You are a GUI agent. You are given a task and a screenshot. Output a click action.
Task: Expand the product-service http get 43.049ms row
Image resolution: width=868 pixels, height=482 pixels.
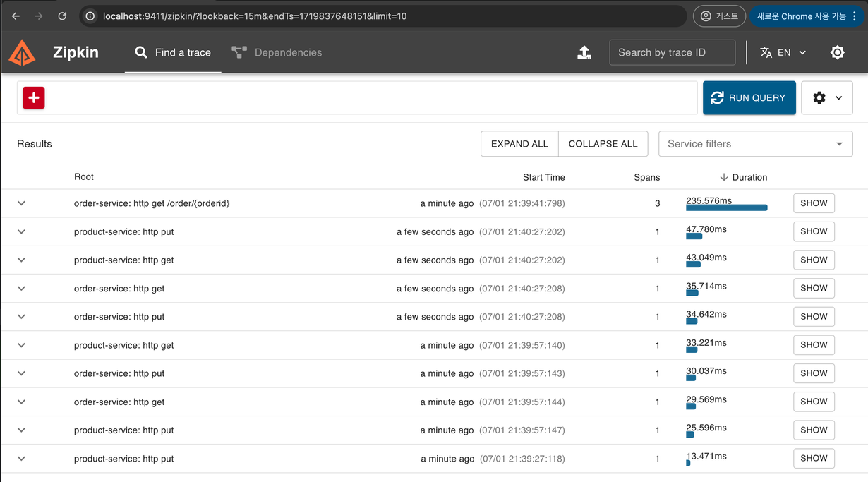(21, 260)
